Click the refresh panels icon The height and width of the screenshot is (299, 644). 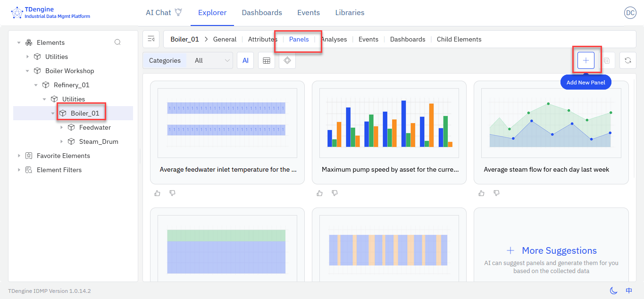627,60
